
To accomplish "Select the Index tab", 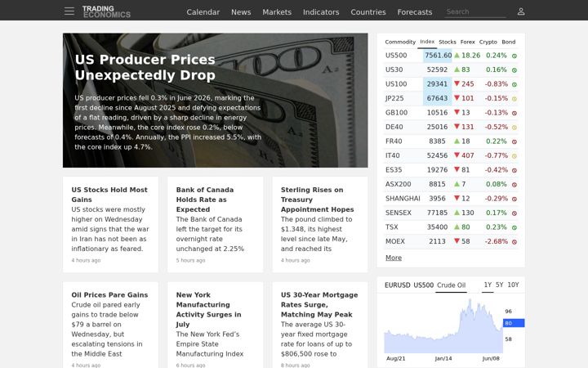I will coord(427,42).
